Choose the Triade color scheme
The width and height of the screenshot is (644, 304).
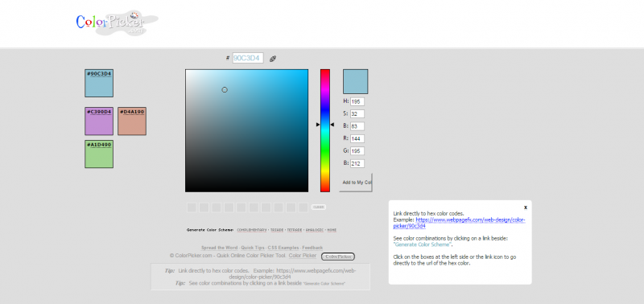(x=277, y=230)
